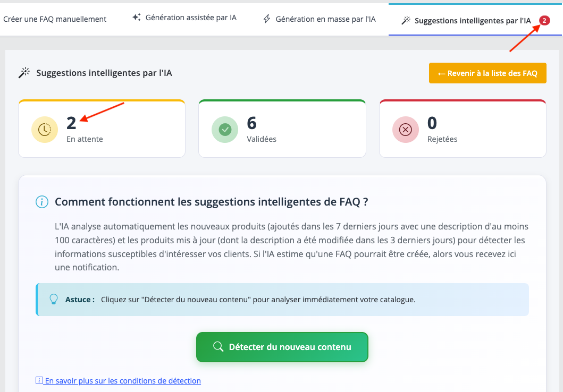Click the magic wand icon in the active tab
This screenshot has height=392, width=563.
coord(406,21)
